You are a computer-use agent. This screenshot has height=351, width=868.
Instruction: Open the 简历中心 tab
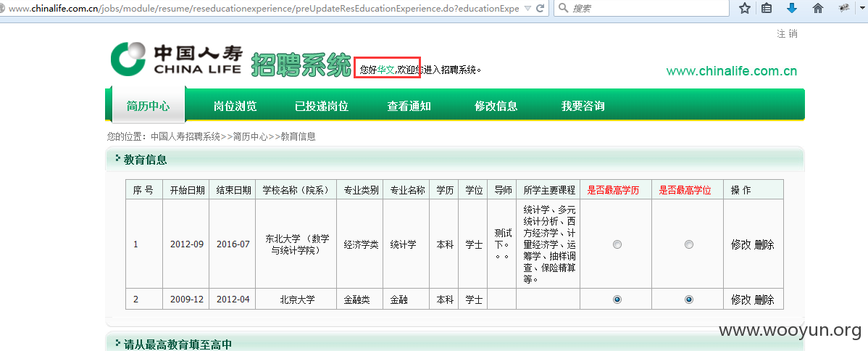coord(149,106)
